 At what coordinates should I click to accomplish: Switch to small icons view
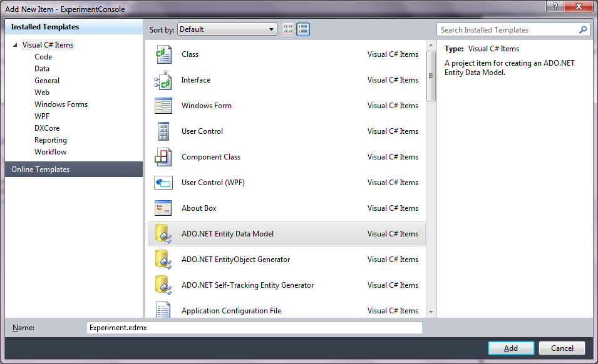coord(288,29)
